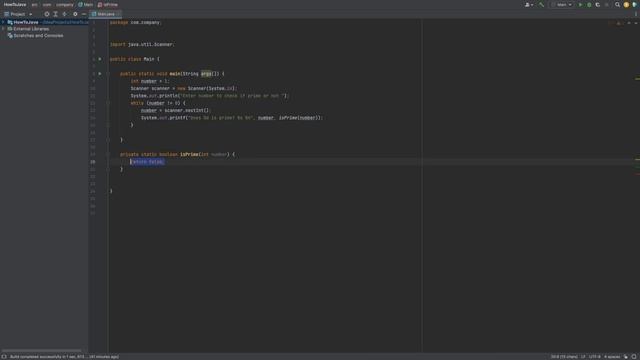This screenshot has width=640, height=360.
Task: Open 4 spaces indent setting in status bar
Action: (612, 357)
